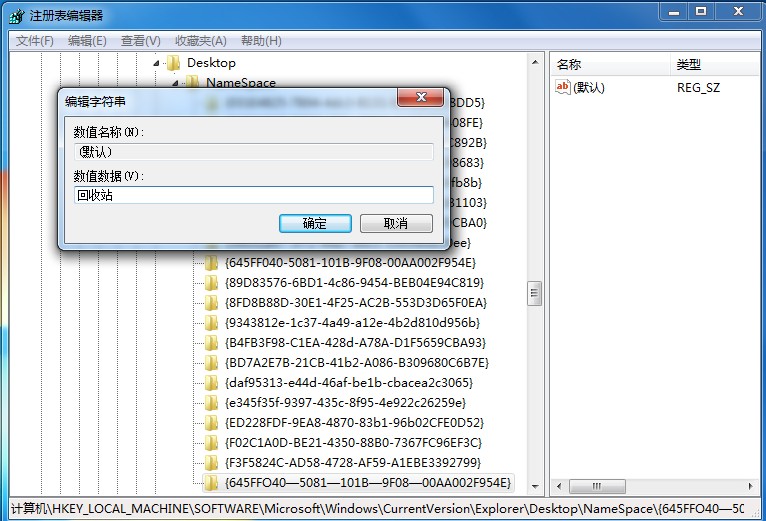Open the 帮助(H) menu

coord(261,41)
